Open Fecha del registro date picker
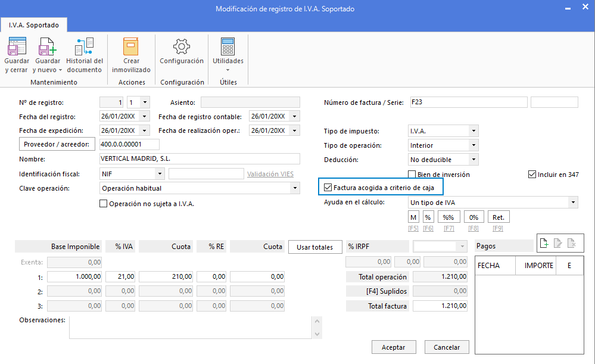 tap(145, 117)
